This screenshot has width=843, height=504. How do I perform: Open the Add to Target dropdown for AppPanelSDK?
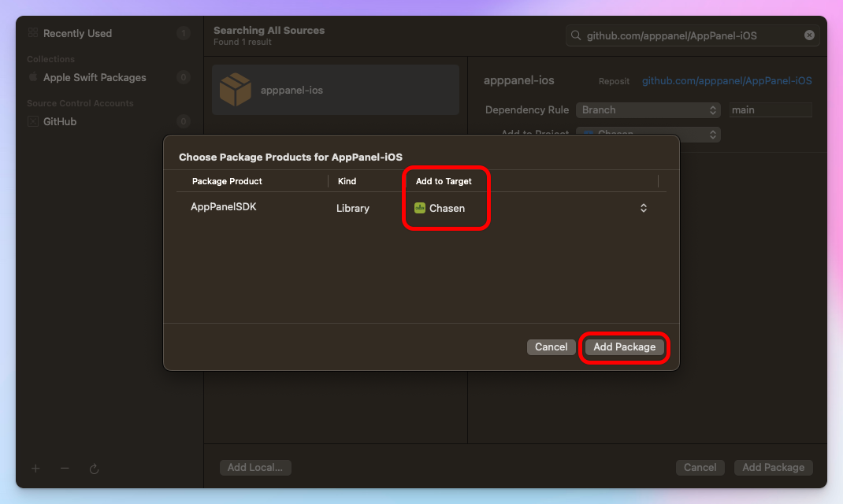643,208
